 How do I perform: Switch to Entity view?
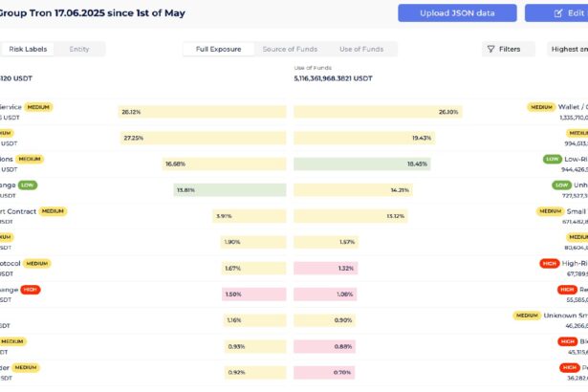[79, 49]
